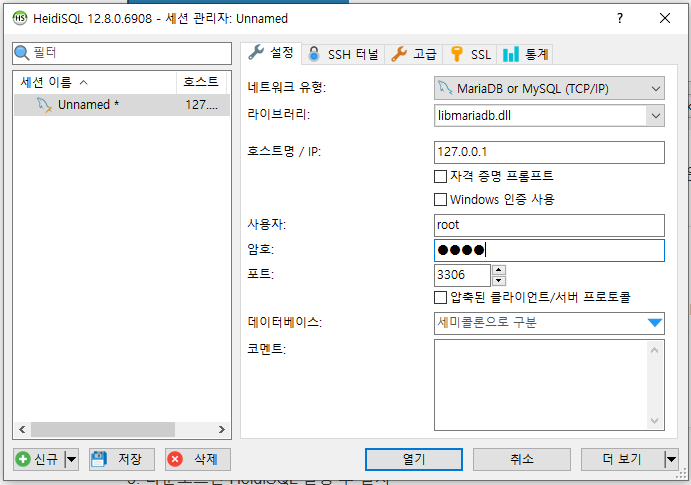Screen dimensions: 691x485
Task: Click the 코멘트 text area
Action: click(549, 385)
